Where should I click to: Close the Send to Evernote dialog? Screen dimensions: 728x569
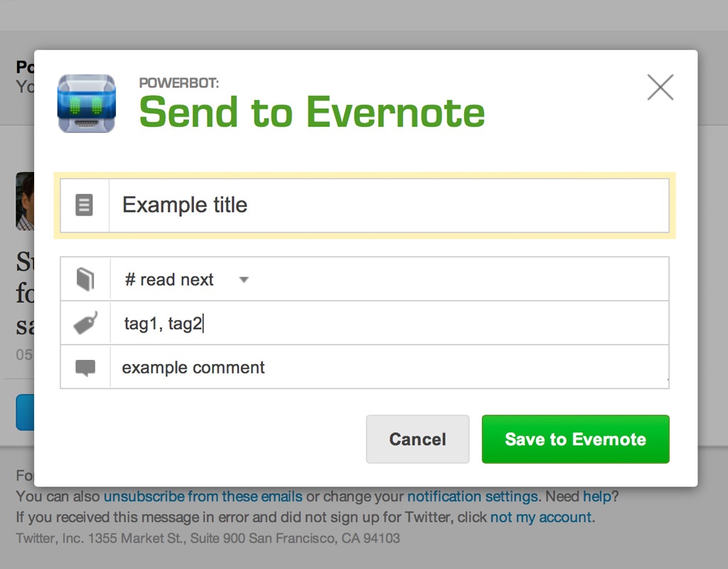[660, 87]
